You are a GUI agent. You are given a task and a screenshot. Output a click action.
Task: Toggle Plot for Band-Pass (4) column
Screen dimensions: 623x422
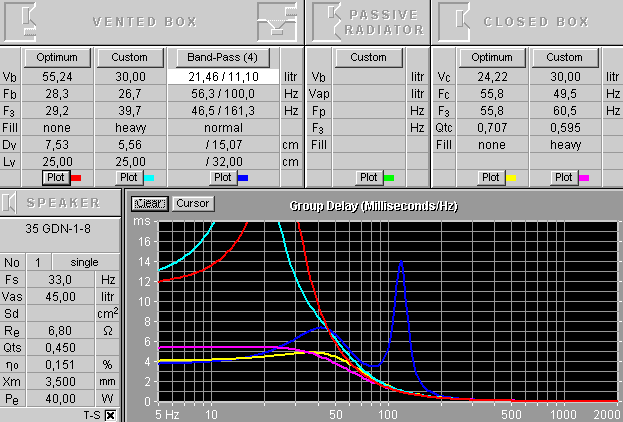click(223, 177)
